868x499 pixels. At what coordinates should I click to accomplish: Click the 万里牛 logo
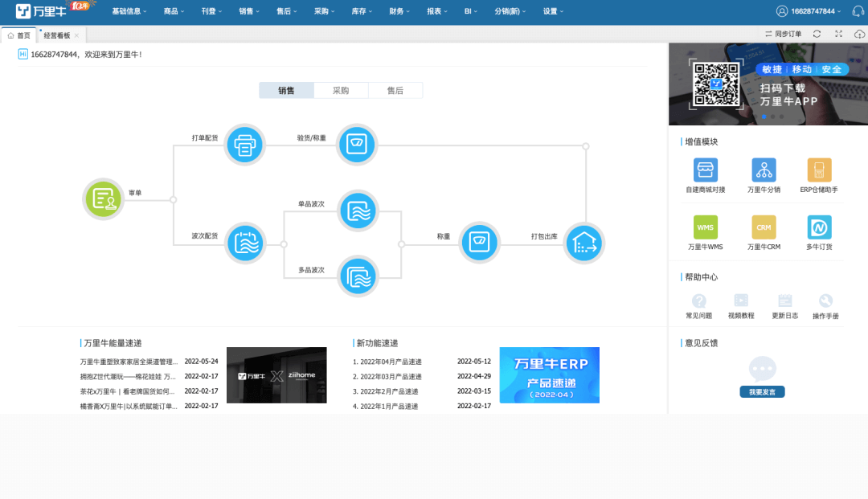41,11
